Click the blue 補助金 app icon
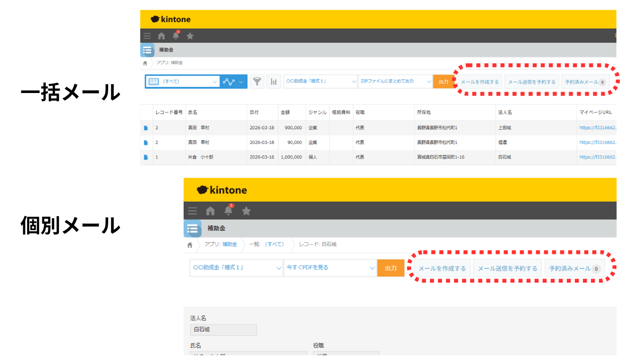 [147, 50]
